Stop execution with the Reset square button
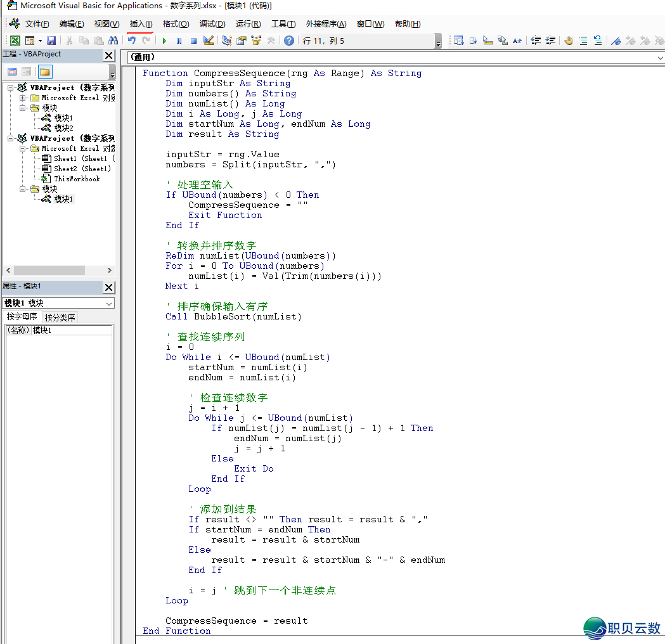 click(x=193, y=41)
